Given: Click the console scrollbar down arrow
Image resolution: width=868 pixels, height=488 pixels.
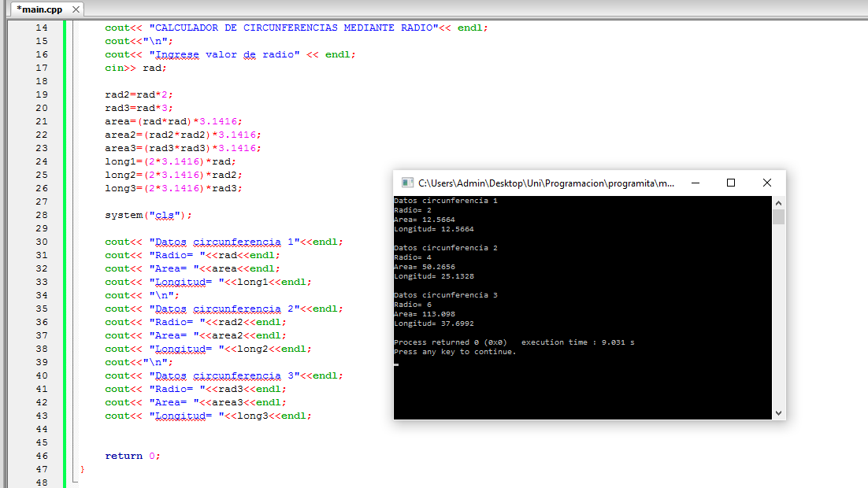Looking at the screenshot, I should coord(777,412).
